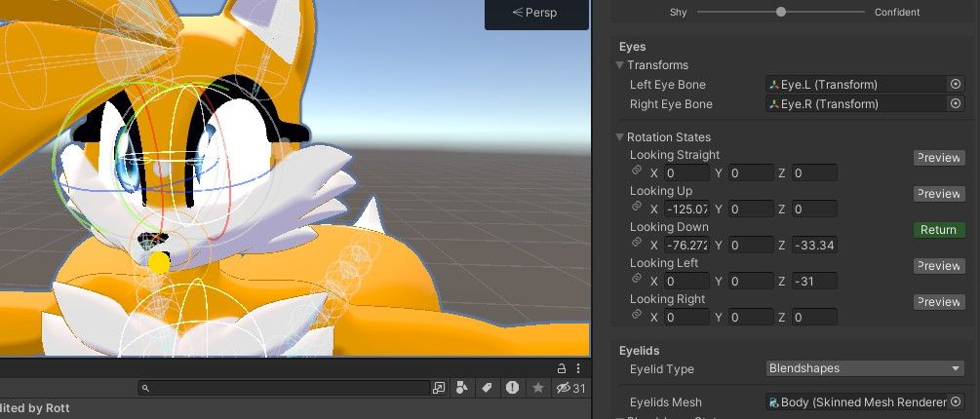Click Looking Up X field -125.07
The width and height of the screenshot is (980, 419).
coord(686,209)
